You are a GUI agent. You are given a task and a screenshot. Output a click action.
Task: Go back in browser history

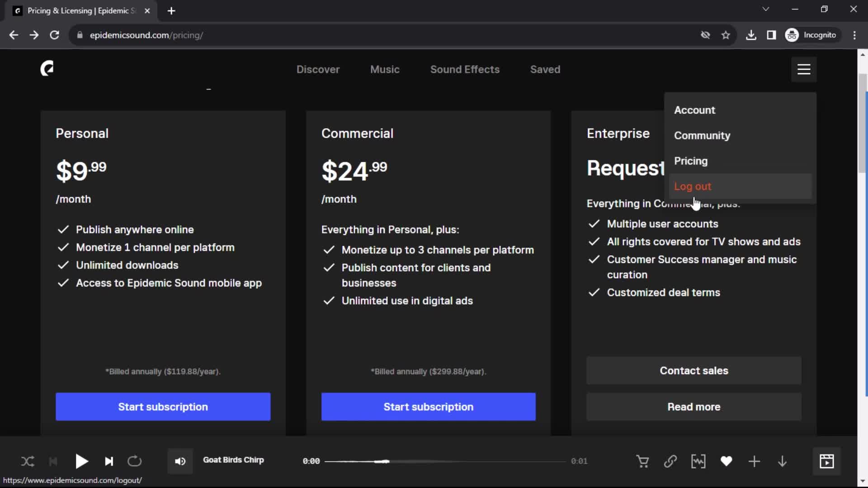click(14, 35)
